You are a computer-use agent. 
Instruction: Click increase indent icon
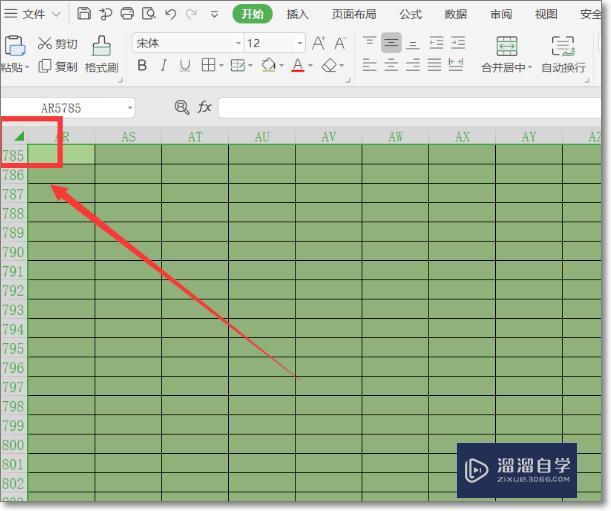(458, 42)
